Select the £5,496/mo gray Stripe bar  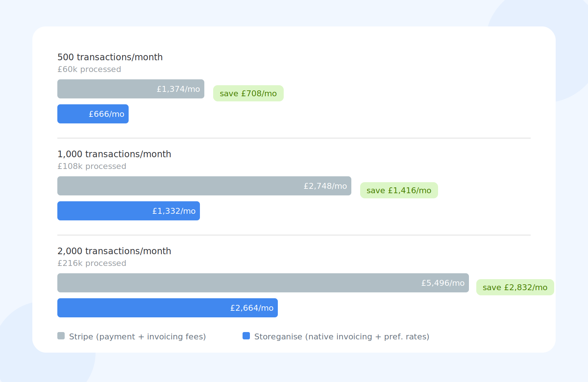point(263,283)
